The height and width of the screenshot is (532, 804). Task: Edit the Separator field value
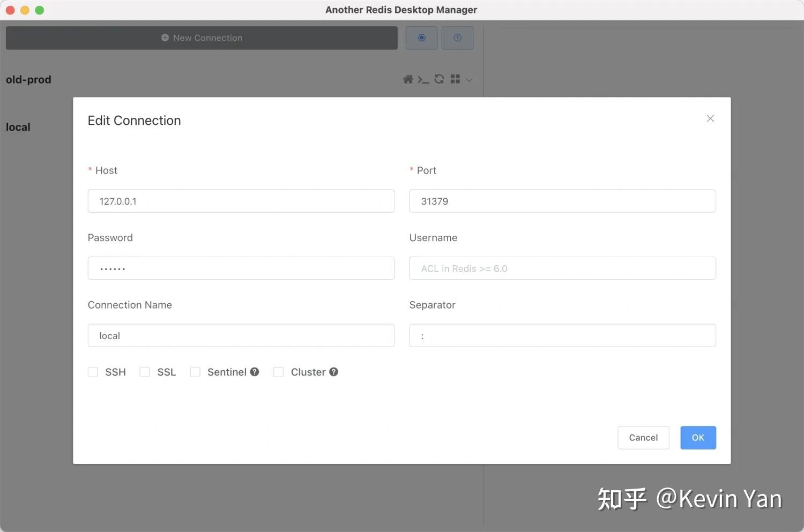[x=562, y=335]
